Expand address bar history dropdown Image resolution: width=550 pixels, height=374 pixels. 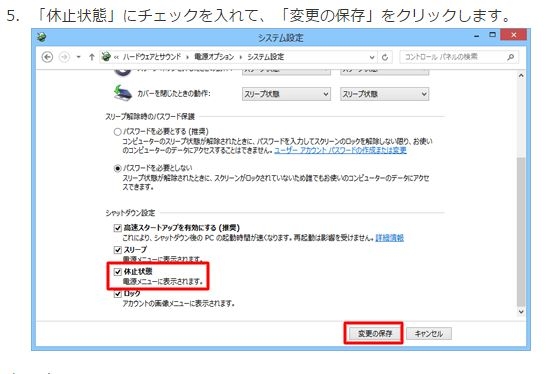(372, 57)
